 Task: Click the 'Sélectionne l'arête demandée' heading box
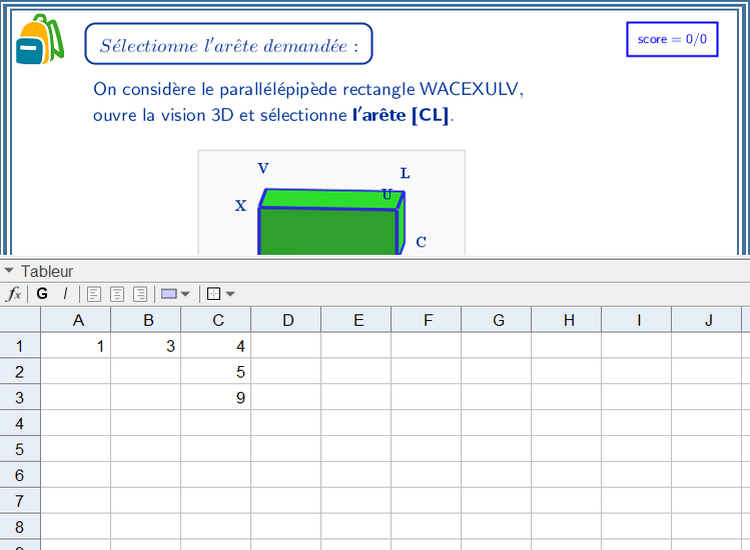(x=229, y=44)
